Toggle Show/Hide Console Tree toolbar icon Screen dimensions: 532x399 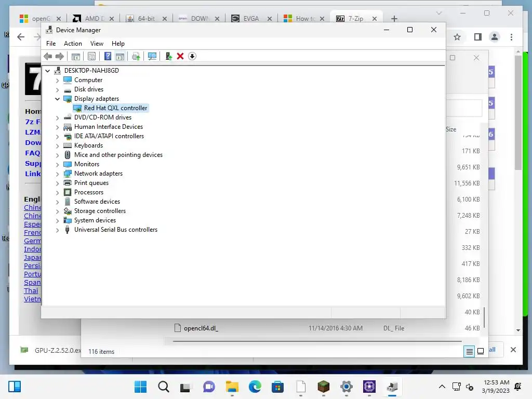coord(76,56)
